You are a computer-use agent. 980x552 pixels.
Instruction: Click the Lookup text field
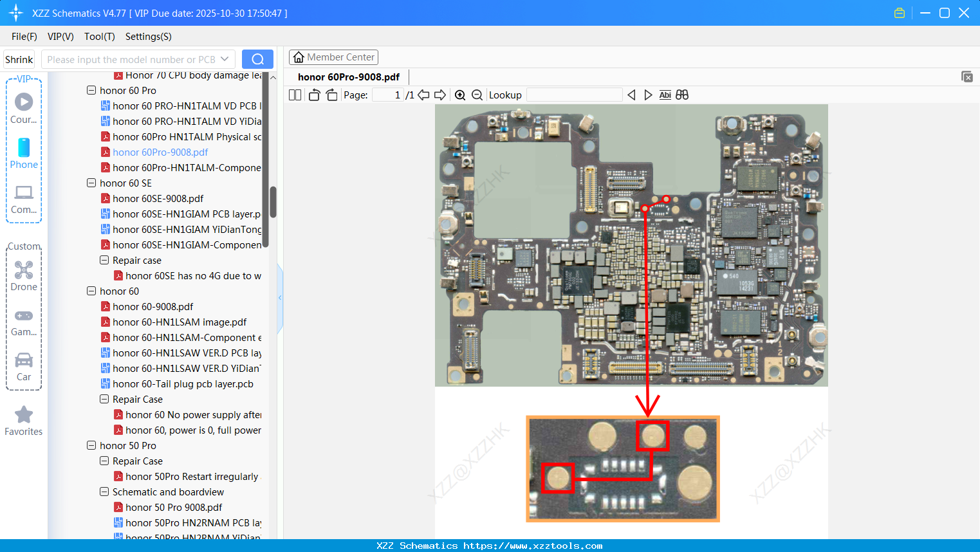point(575,95)
